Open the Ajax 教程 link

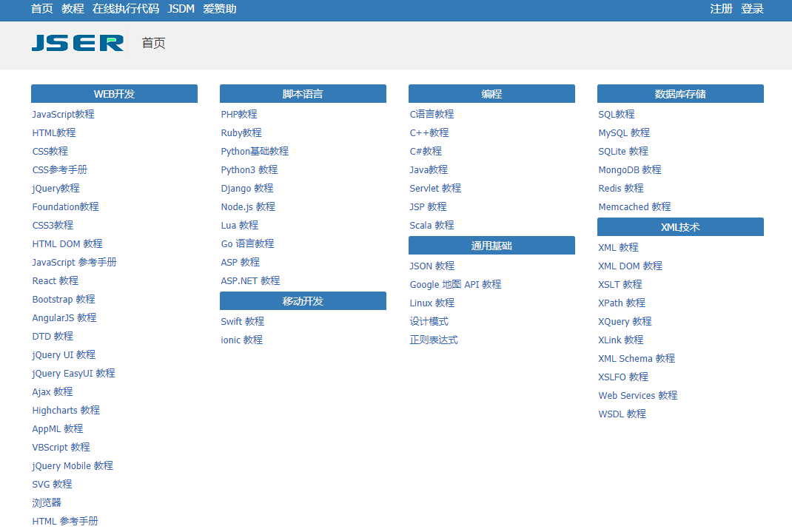point(53,391)
